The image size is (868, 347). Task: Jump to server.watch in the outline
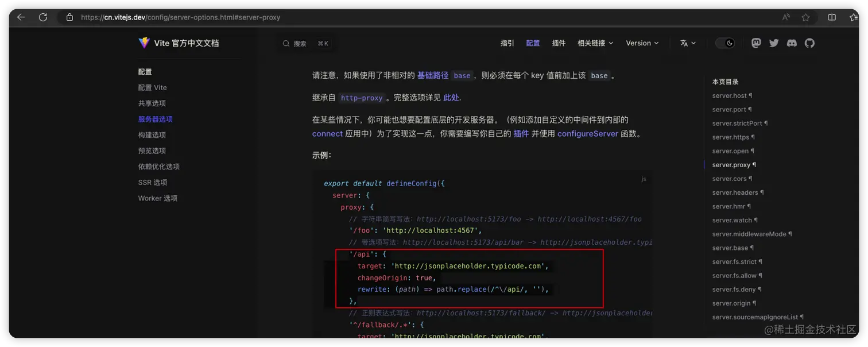point(735,220)
